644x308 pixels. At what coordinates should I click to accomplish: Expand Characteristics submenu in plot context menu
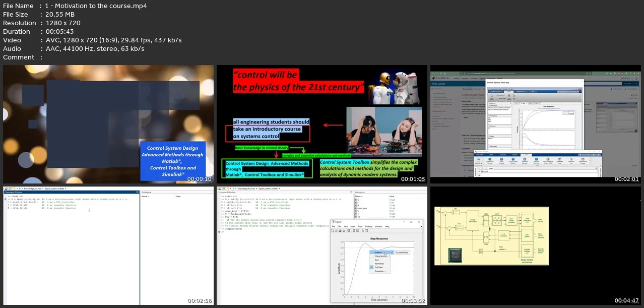point(380,256)
